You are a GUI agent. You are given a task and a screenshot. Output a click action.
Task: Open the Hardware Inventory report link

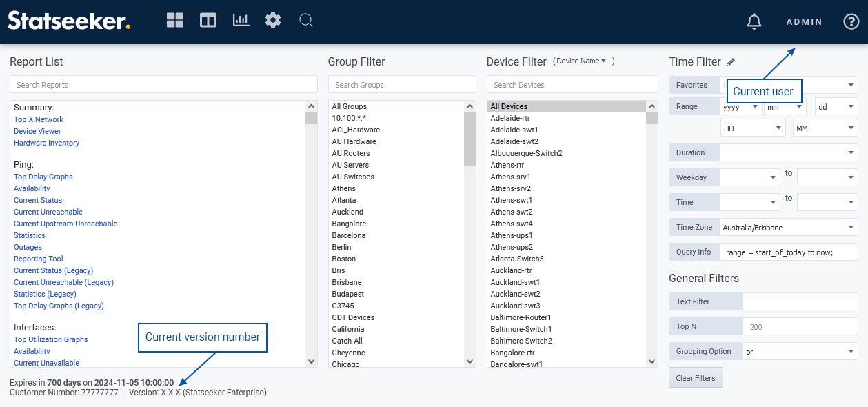[x=46, y=143]
